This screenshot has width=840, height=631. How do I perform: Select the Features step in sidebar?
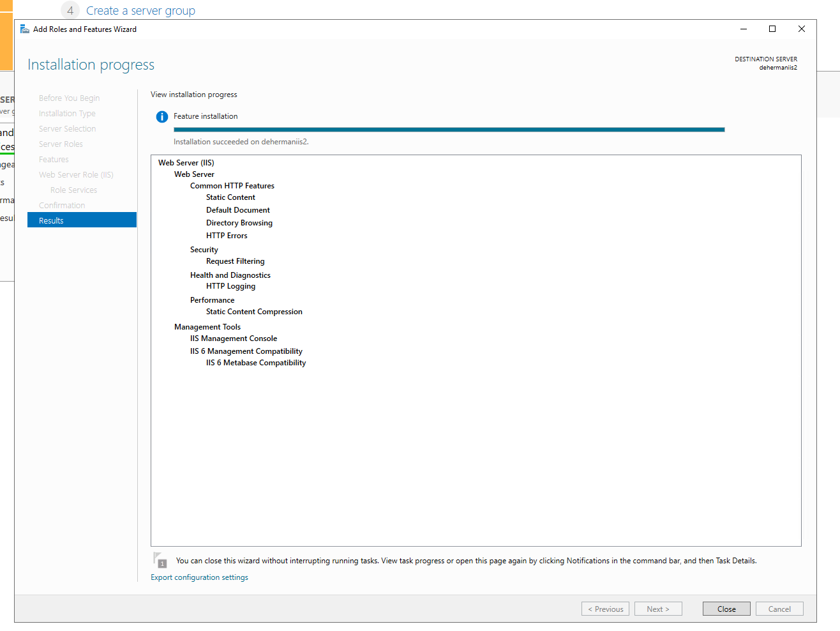tap(54, 159)
